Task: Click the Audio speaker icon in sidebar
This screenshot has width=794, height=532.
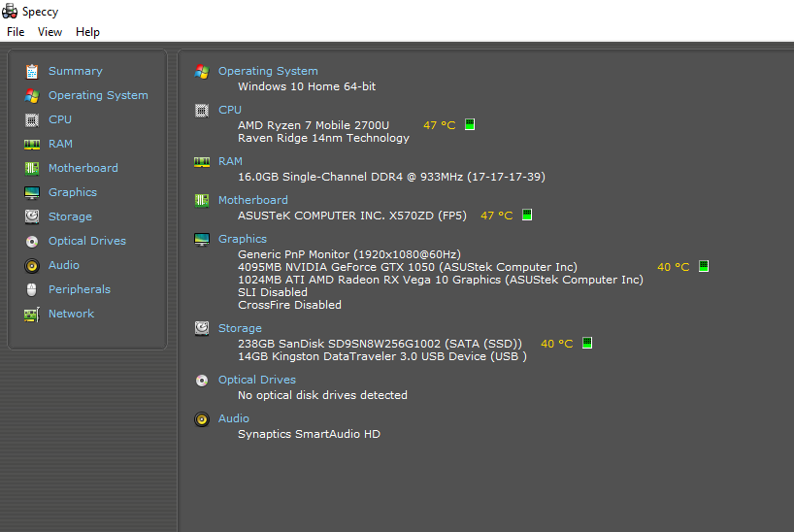Action: 32,266
